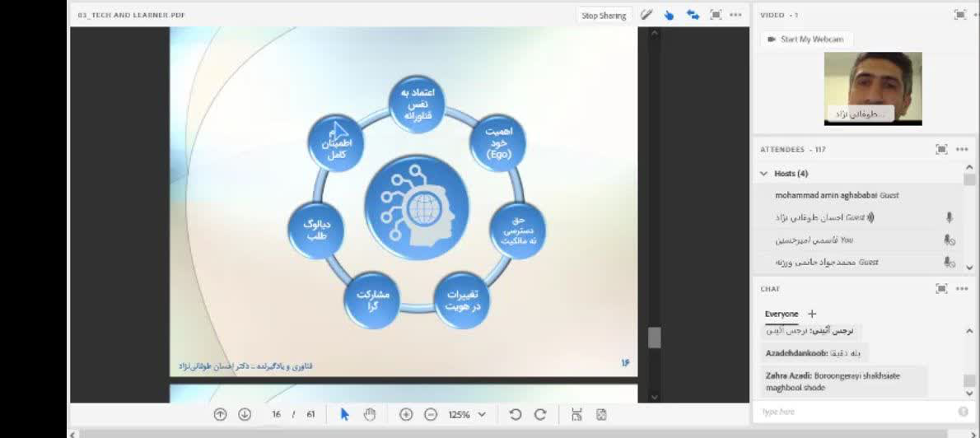This screenshot has height=438, width=980.
Task: Select the blue pointer hand tool
Action: click(670, 15)
